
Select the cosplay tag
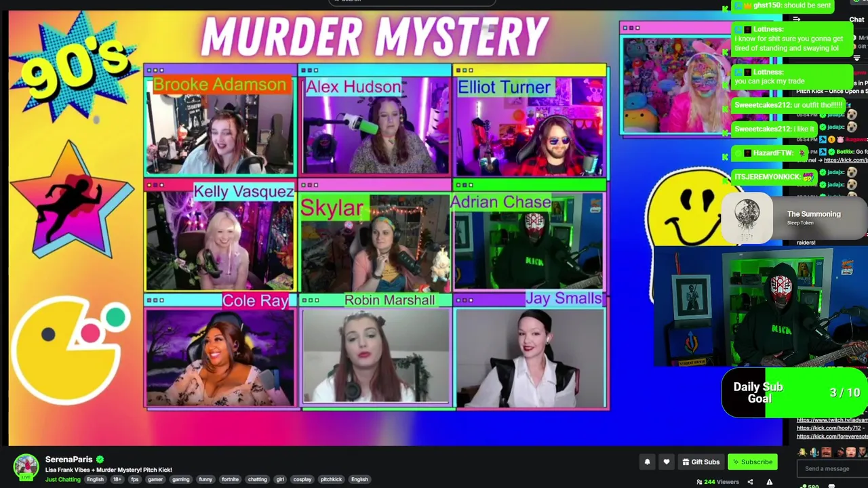click(x=302, y=479)
